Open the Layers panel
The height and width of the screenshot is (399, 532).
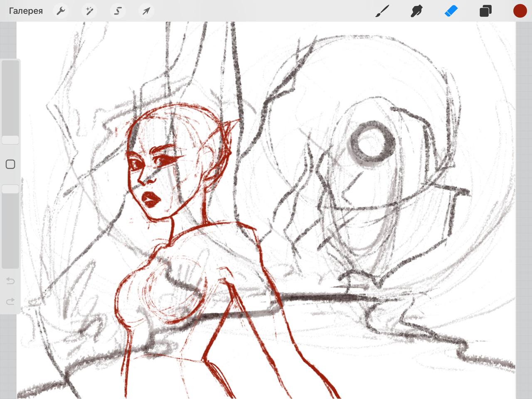tap(485, 11)
